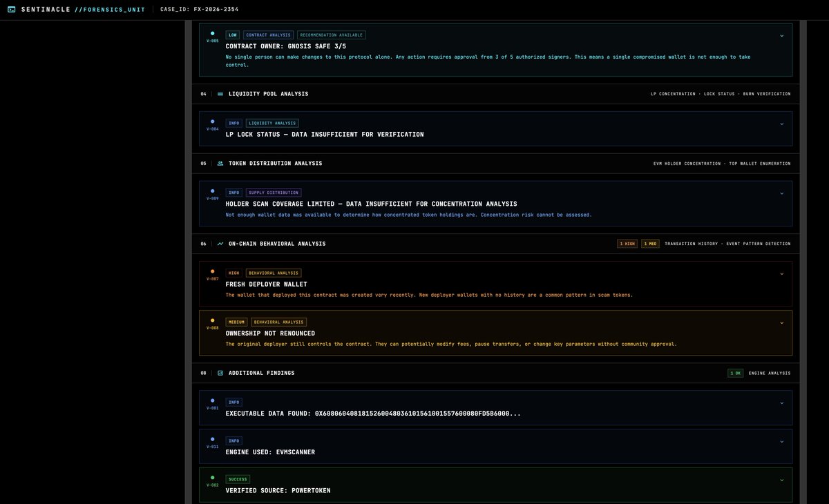This screenshot has width=829, height=504.
Task: Click the Ownership Not Renounced title
Action: pyautogui.click(x=270, y=333)
